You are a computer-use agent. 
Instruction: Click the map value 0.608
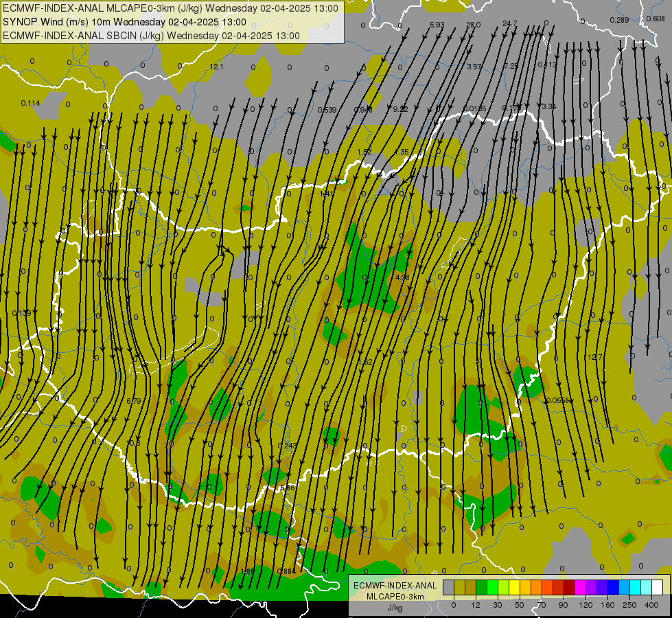(x=656, y=19)
